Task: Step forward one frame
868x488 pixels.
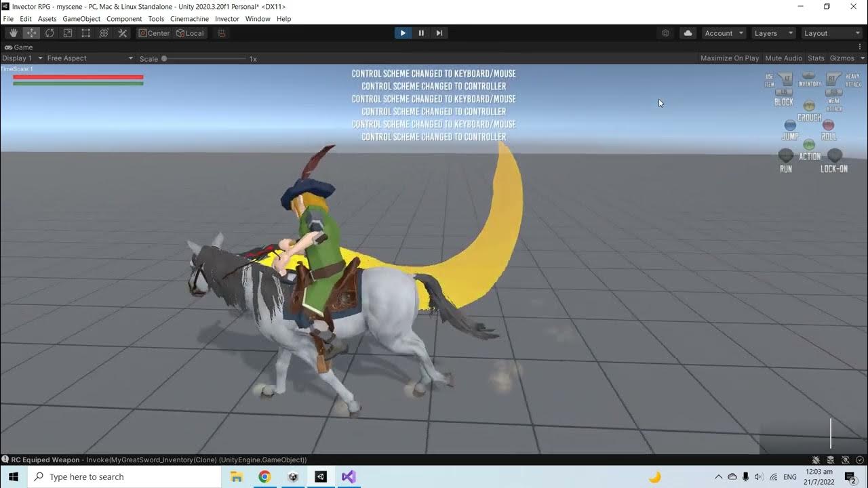Action: pyautogui.click(x=439, y=33)
